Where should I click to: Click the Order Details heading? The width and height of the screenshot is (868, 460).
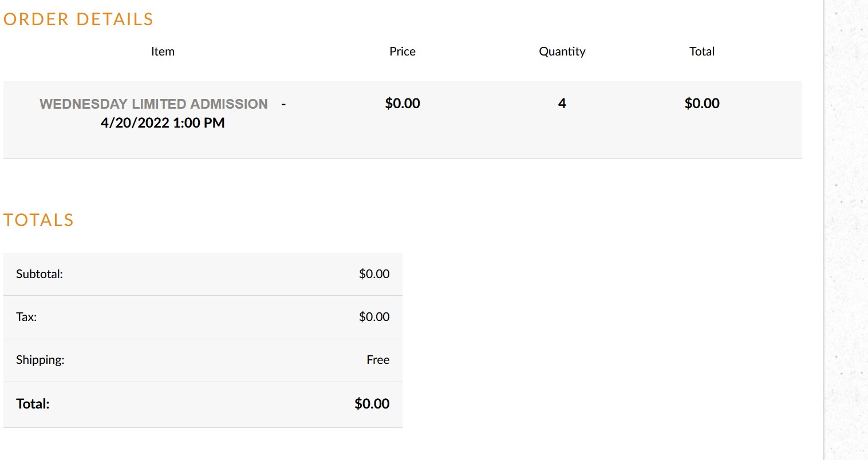78,19
